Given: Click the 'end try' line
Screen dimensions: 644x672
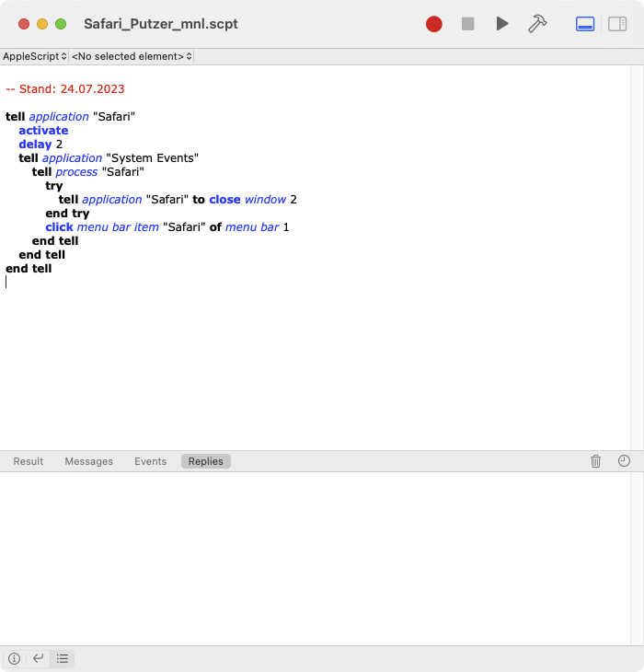Looking at the screenshot, I should tap(67, 213).
